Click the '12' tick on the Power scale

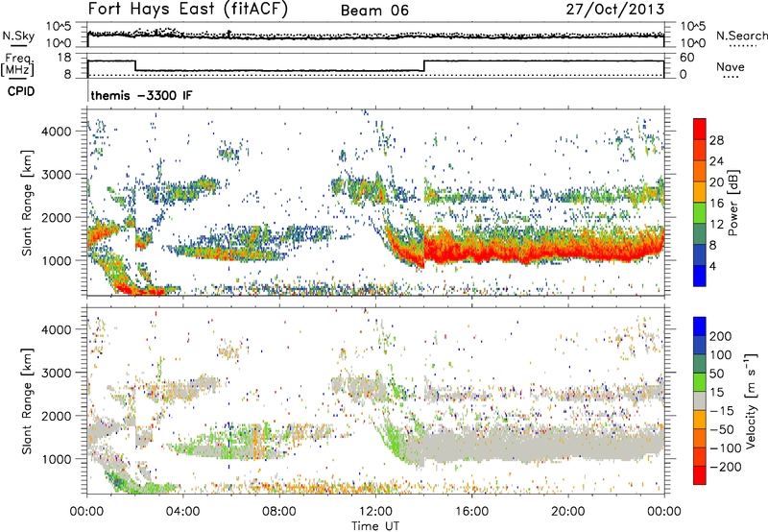pos(716,225)
